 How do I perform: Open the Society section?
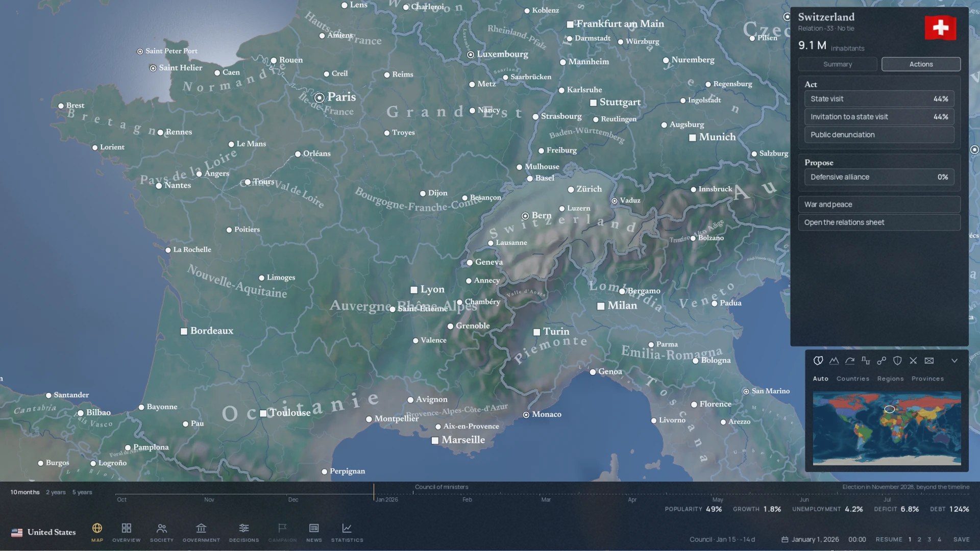pyautogui.click(x=162, y=532)
